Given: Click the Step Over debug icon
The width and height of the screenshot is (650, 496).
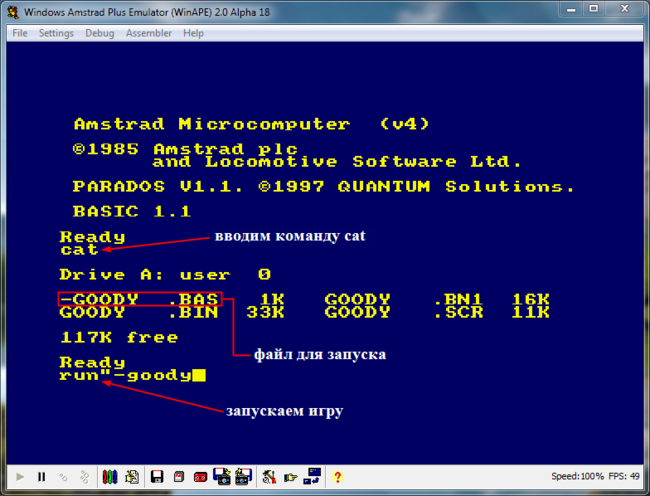Looking at the screenshot, I should coord(85,477).
